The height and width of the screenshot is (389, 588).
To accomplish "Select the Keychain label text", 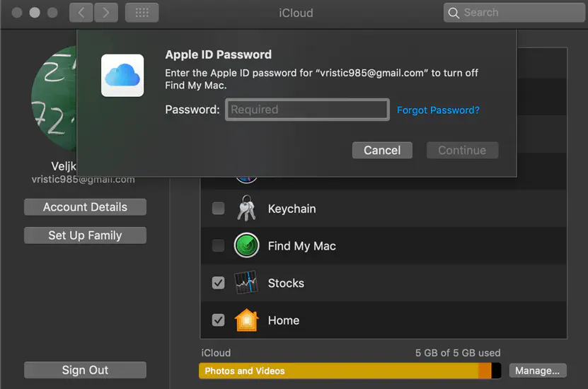I will point(292,209).
